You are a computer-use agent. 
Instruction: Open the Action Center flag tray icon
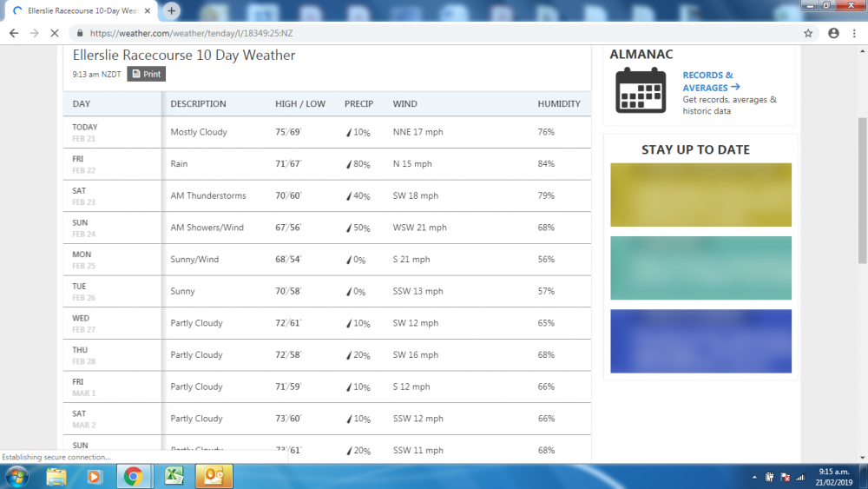pyautogui.click(x=785, y=477)
